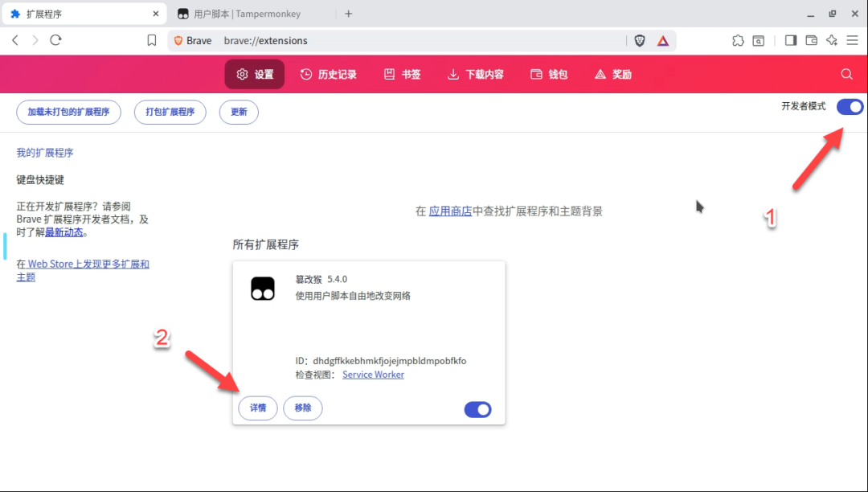Viewport: 868px width, 492px height.
Task: Click the 打包扩展程序 button
Action: (x=170, y=113)
